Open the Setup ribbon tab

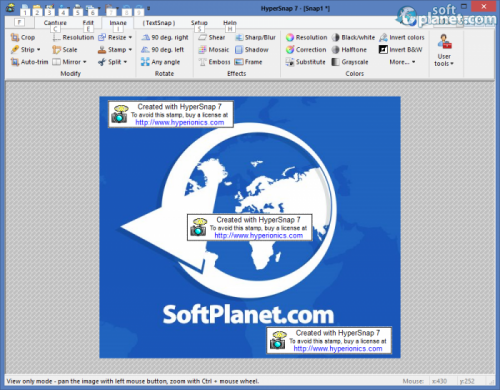(x=199, y=23)
